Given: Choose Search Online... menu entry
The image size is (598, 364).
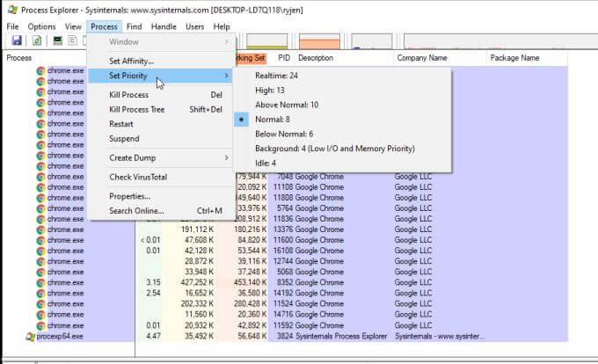Looking at the screenshot, I should [160, 211].
